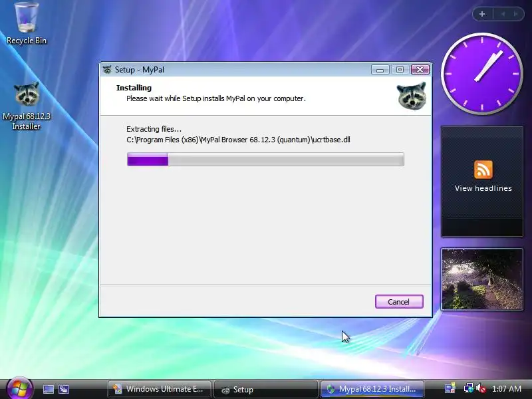Select the Mypal 68.12.3 Installer desktop icon
Screen dimensions: 532x399
(27, 106)
